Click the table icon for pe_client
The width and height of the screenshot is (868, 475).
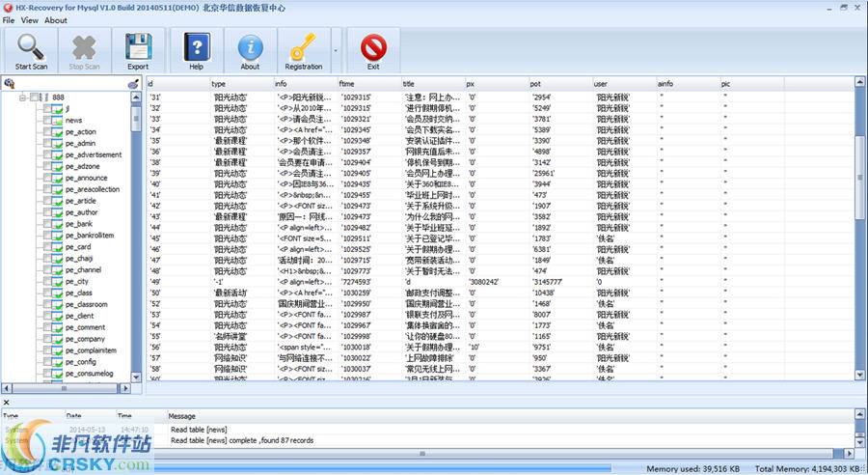58,316
